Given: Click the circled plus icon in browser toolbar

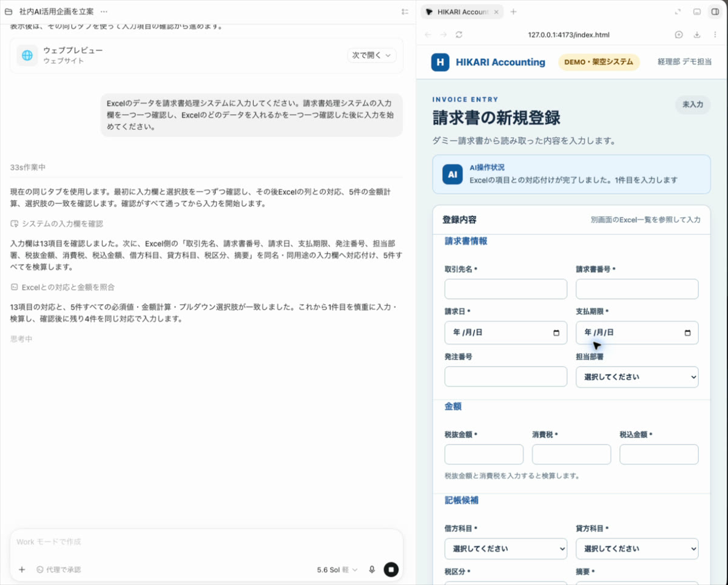Looking at the screenshot, I should [679, 35].
